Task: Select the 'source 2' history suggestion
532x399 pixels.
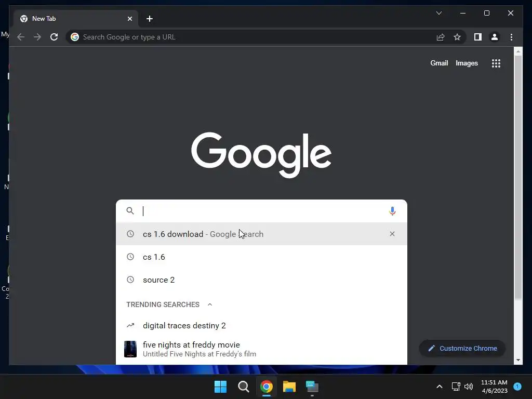Action: click(x=261, y=280)
